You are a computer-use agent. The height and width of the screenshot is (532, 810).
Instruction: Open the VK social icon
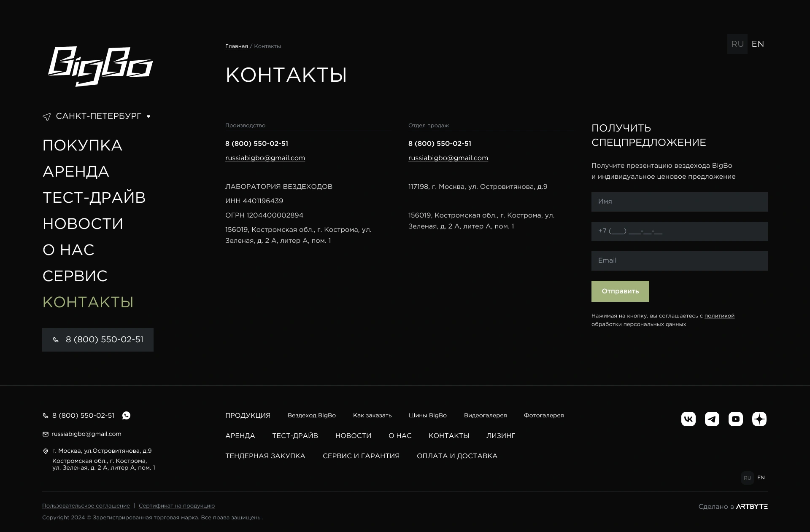point(688,419)
